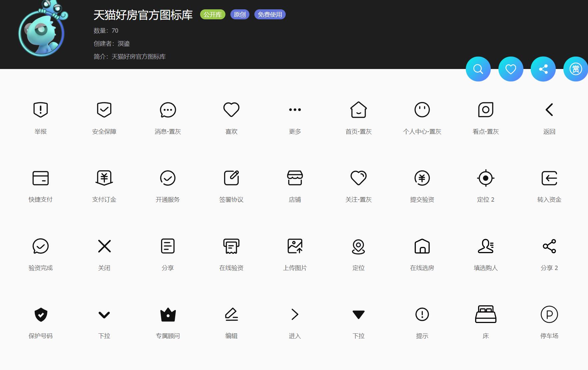588x370 pixels.
Task: Click the 专属顾问 crown icon
Action: pyautogui.click(x=168, y=314)
